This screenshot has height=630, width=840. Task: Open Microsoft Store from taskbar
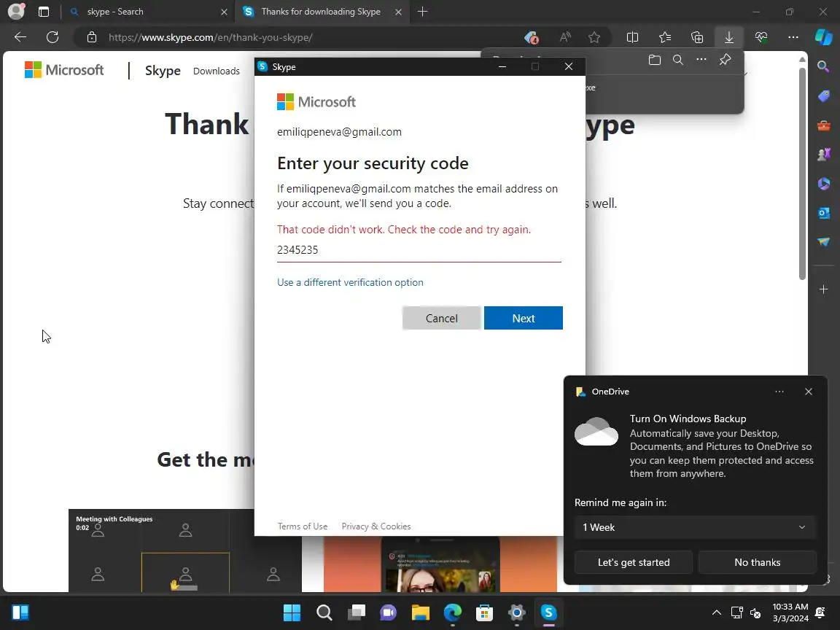(485, 612)
